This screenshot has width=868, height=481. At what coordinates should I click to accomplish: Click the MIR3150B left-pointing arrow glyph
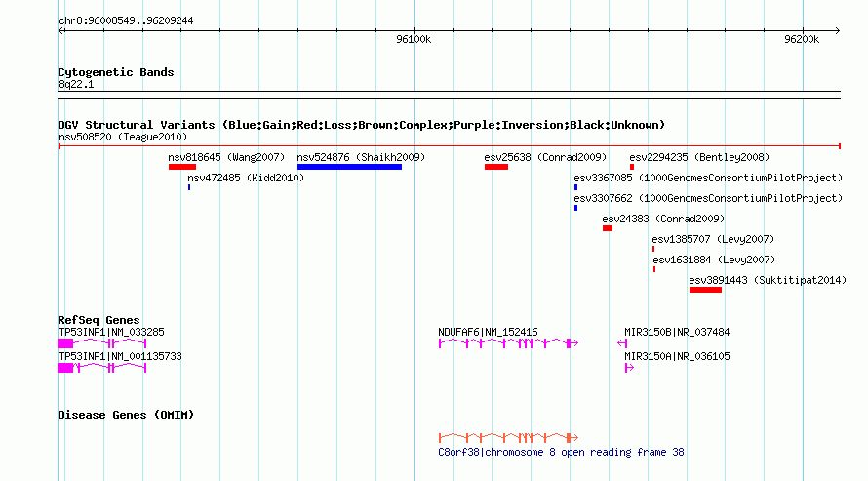[x=622, y=343]
